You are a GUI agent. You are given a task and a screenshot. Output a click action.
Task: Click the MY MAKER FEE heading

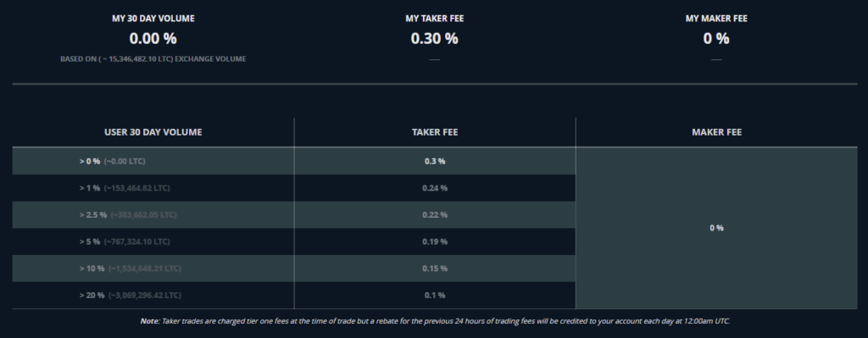tap(716, 19)
